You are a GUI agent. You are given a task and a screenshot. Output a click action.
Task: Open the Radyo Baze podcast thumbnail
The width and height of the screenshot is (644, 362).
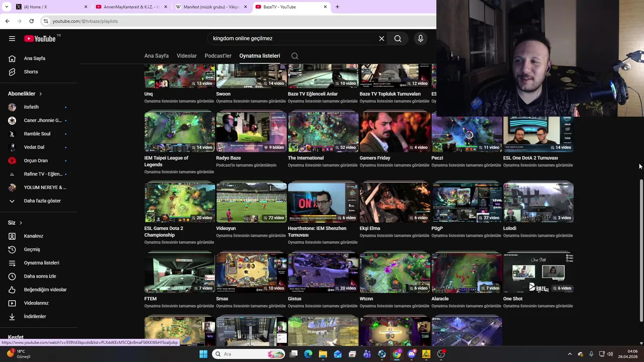point(252,132)
